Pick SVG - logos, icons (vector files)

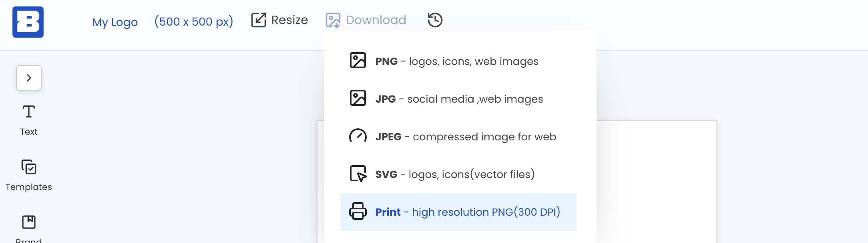pos(455,174)
